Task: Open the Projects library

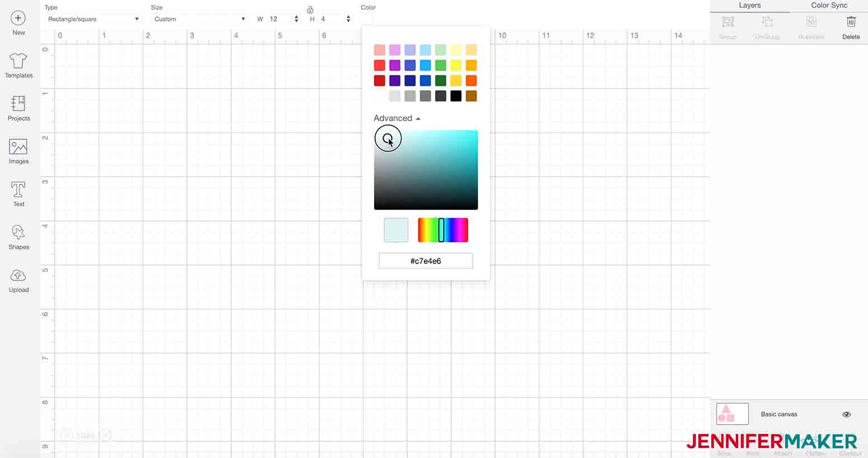Action: tap(18, 104)
